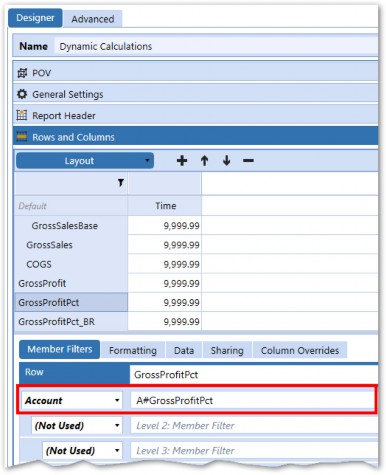
Task: Select the GrossProfit row
Action: pyautogui.click(x=71, y=283)
